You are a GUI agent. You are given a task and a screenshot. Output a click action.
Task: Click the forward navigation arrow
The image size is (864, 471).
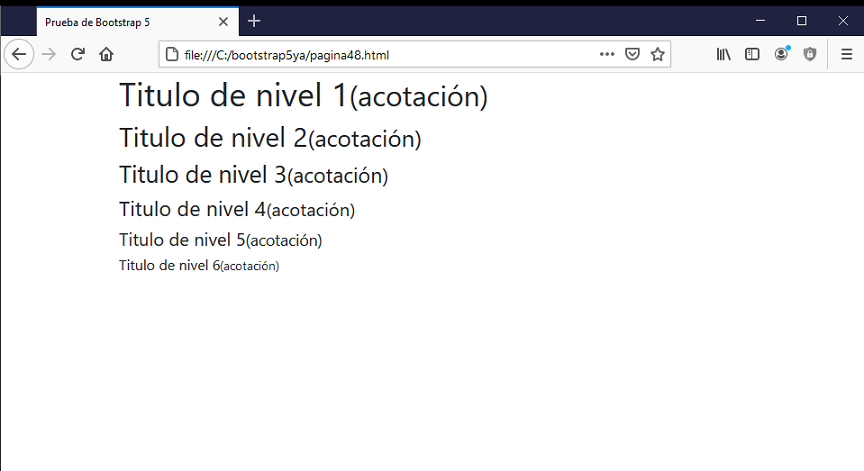click(x=49, y=54)
